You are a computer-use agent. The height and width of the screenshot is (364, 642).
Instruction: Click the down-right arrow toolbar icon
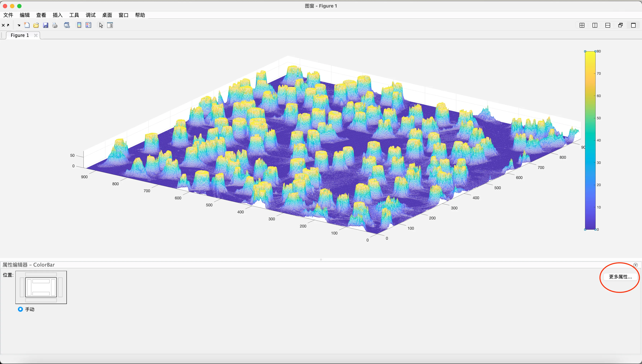click(19, 25)
